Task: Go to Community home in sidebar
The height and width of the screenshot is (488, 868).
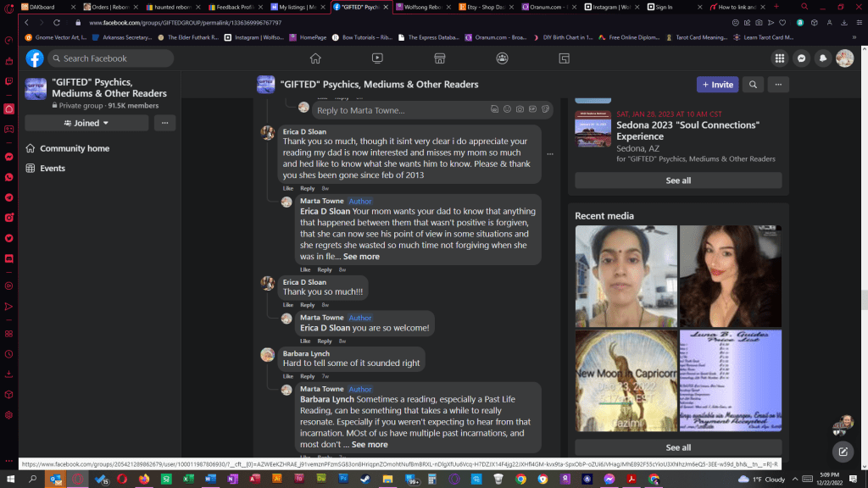Action: point(75,148)
